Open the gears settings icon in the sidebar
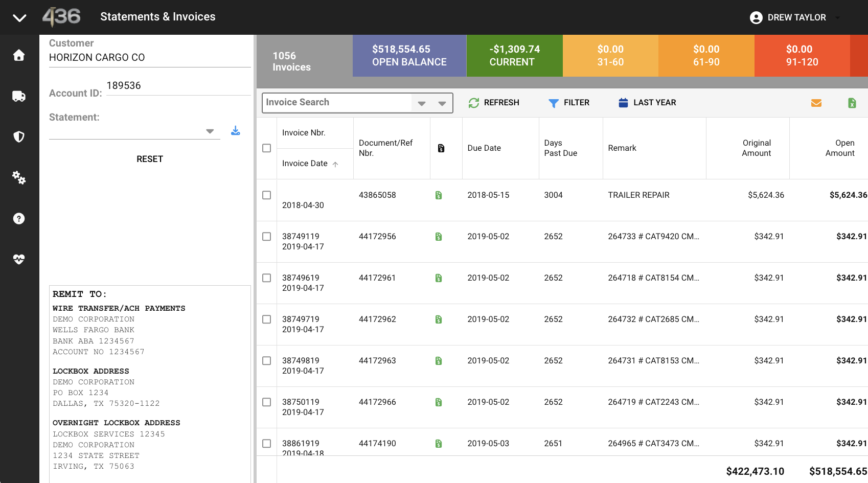 pos(19,177)
